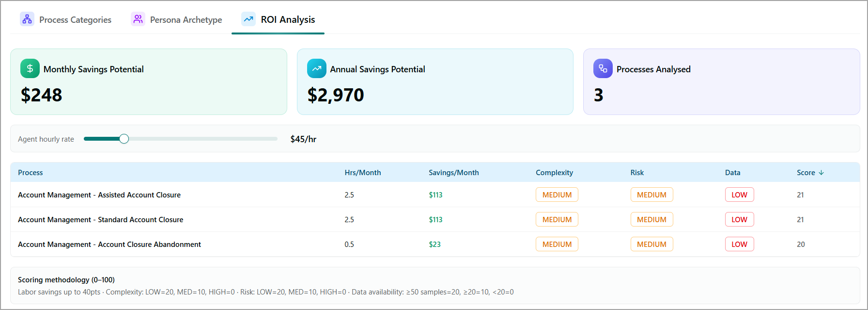Click the $23 savings for Account Closure Abandonment

tap(434, 245)
